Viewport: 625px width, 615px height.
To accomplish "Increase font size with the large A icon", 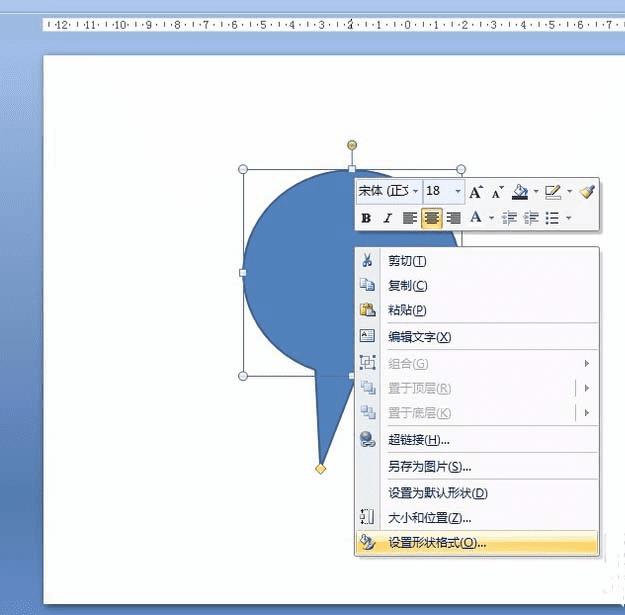I will click(476, 192).
